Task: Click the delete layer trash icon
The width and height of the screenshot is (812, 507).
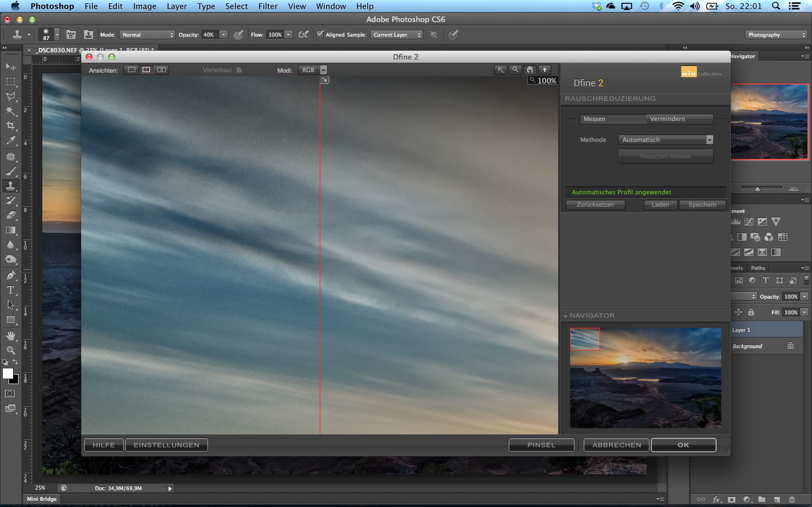Action: coord(792,499)
